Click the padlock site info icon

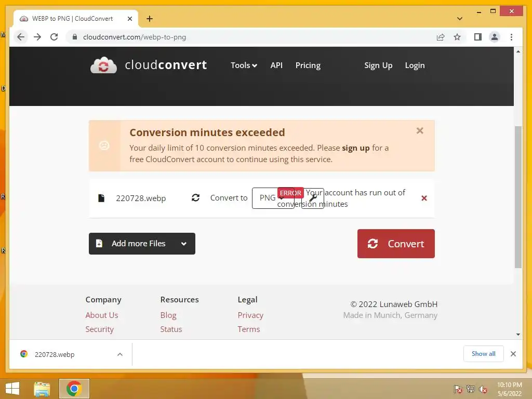[75, 37]
